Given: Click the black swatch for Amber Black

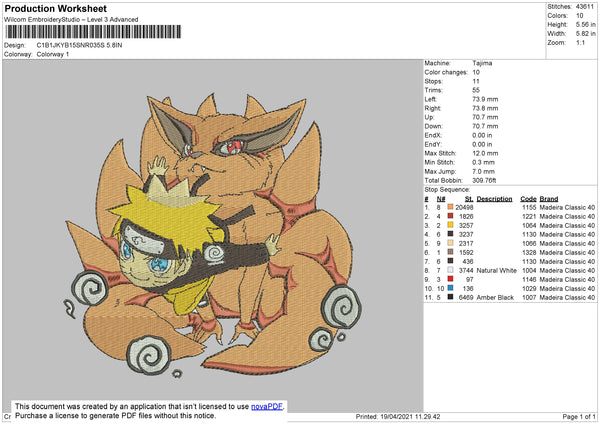Looking at the screenshot, I should click(x=450, y=297).
